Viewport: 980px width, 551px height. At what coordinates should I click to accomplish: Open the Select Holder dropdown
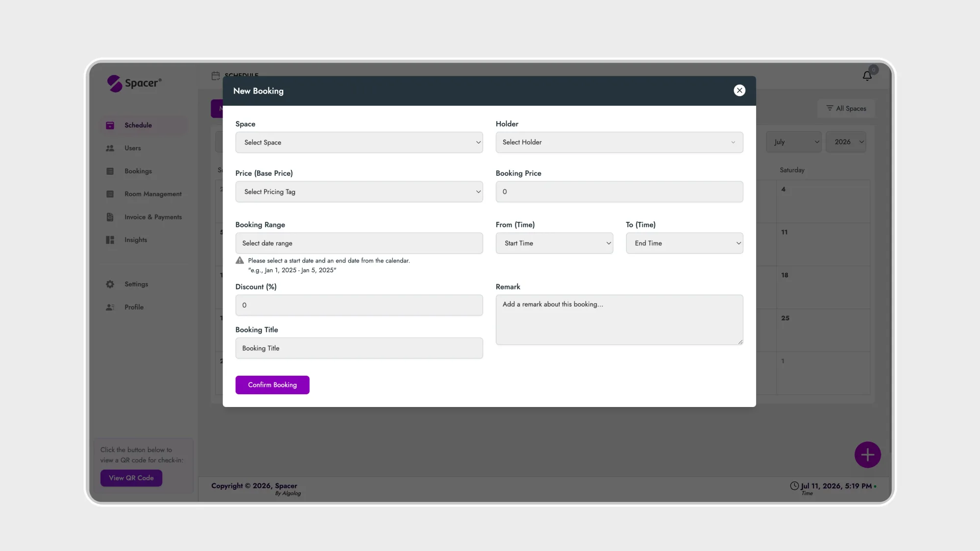[x=619, y=142]
